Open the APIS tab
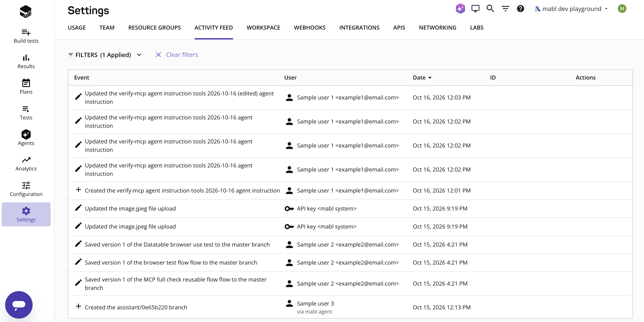Image resolution: width=644 pixels, height=322 pixels. [399, 27]
